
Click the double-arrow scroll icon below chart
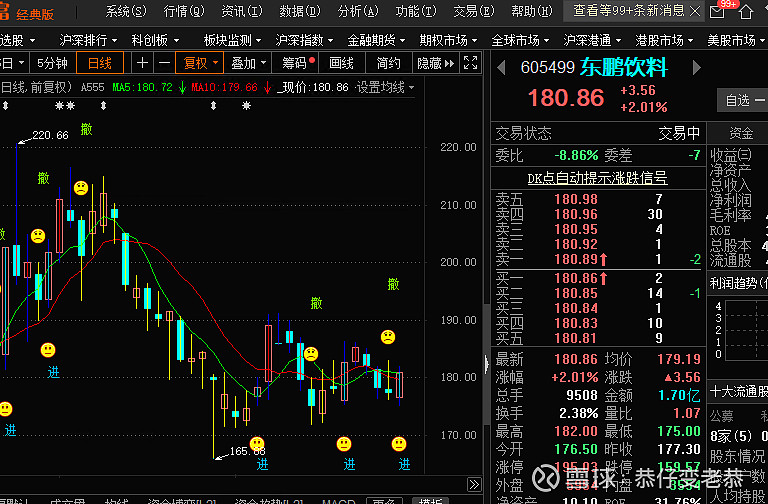tap(474, 485)
